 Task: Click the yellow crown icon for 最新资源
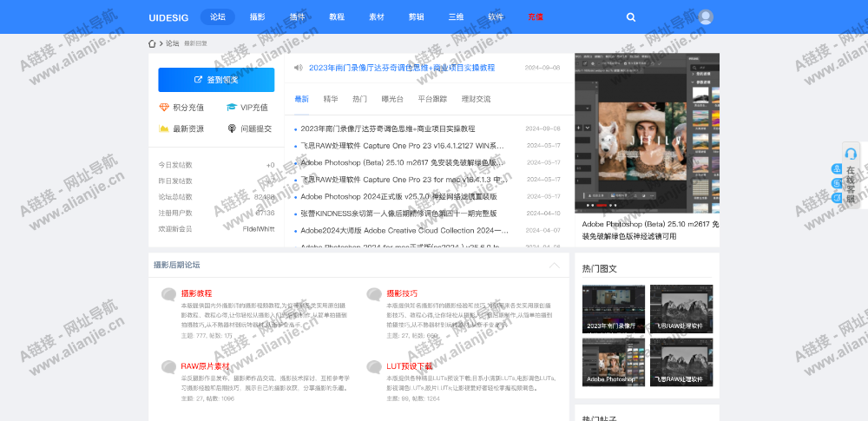pyautogui.click(x=164, y=128)
